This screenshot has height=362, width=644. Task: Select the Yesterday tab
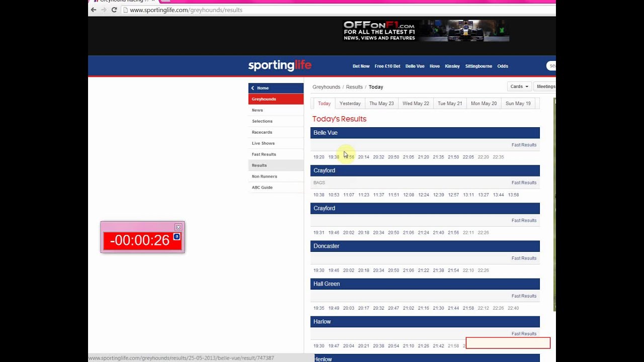click(350, 104)
